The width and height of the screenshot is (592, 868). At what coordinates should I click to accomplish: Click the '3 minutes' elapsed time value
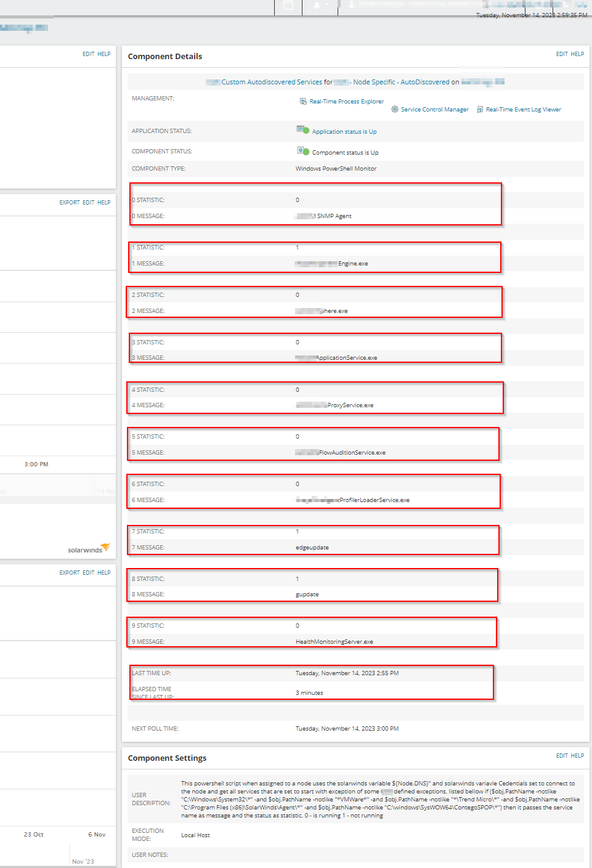pyautogui.click(x=309, y=693)
